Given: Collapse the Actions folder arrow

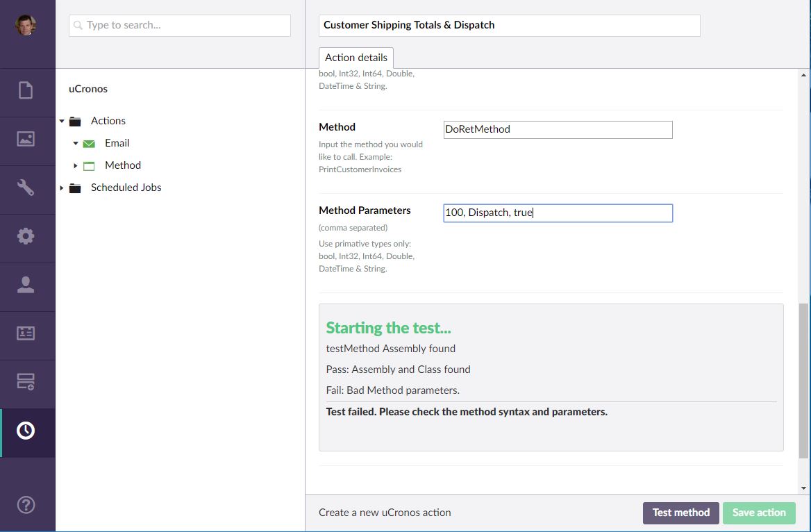Looking at the screenshot, I should coord(62,121).
